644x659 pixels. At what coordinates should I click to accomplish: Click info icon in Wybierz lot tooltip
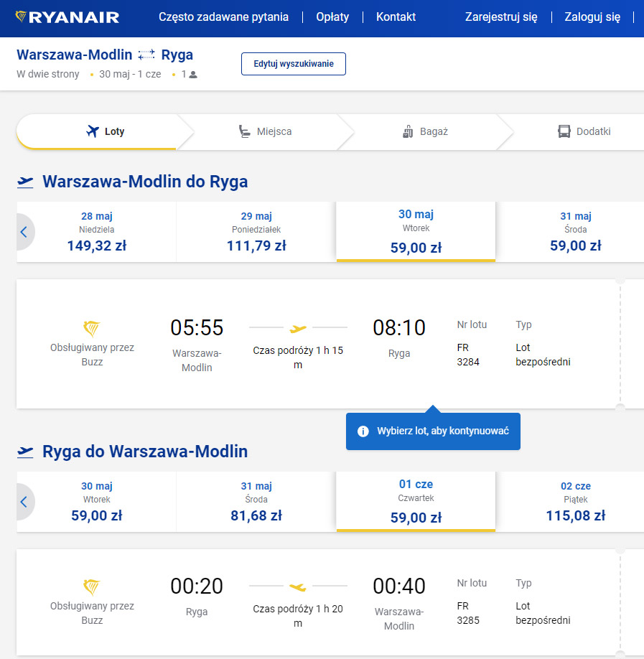[363, 431]
